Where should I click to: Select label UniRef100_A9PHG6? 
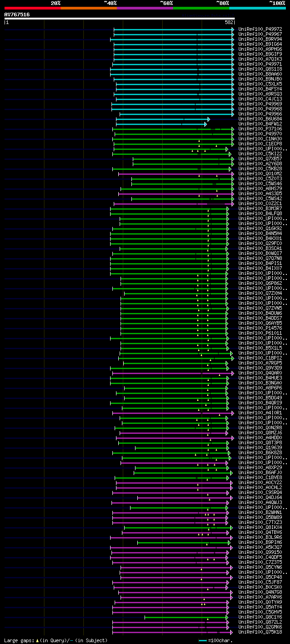(260, 49)
